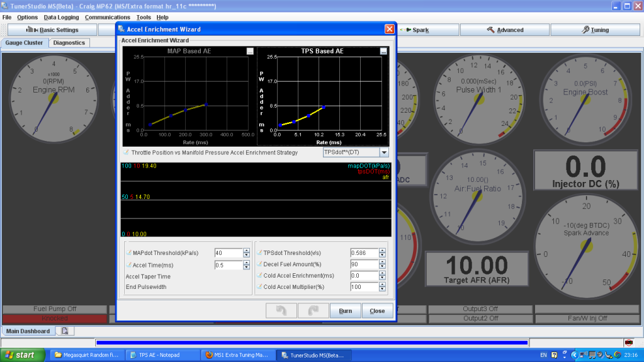Click the EN language indicator in taskbar

(543, 355)
